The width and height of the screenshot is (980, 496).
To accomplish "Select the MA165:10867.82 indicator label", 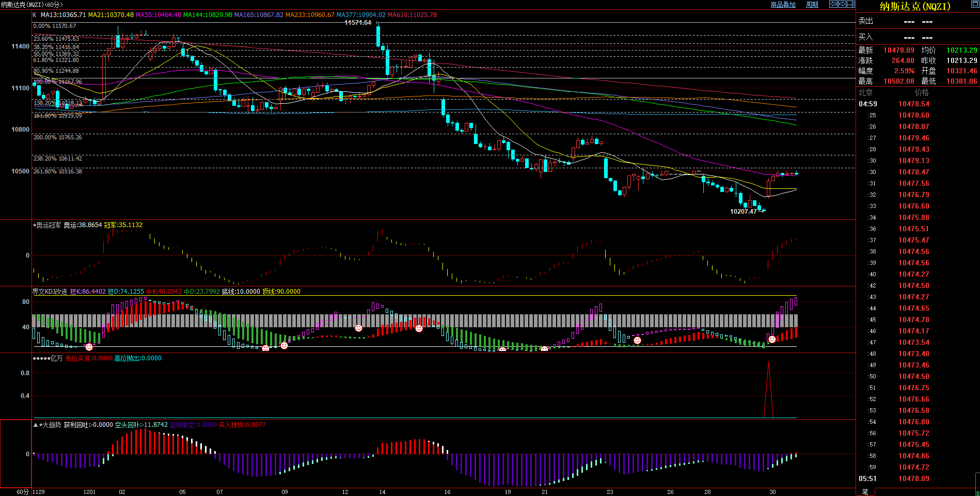I will click(259, 15).
